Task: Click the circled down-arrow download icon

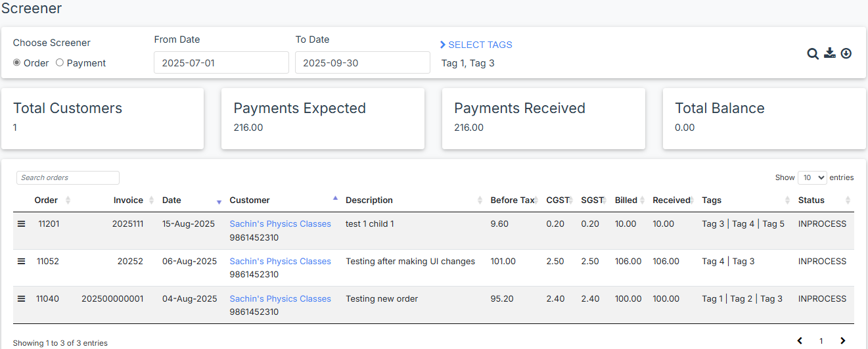Action: point(846,53)
